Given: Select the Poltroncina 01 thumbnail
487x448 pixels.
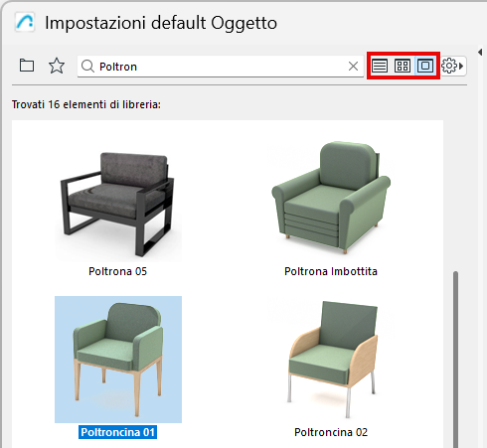Looking at the screenshot, I should (x=118, y=360).
